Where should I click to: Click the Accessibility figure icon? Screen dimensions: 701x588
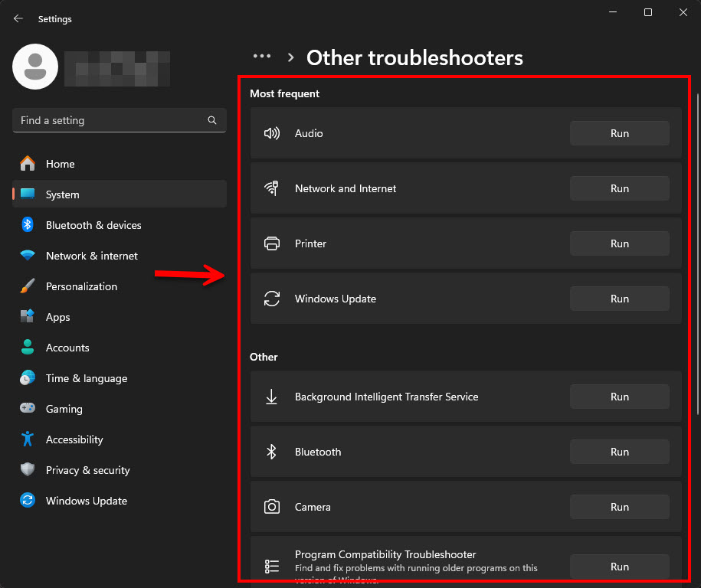[x=28, y=439]
